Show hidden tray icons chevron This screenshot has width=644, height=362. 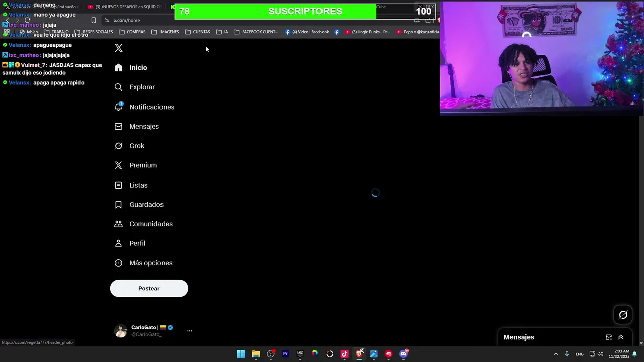coord(556,354)
